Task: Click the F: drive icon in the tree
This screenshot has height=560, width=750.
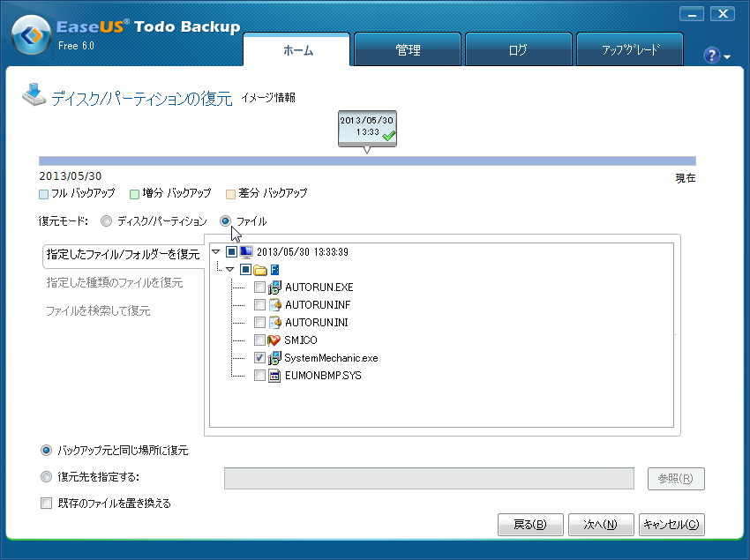Action: 274,268
